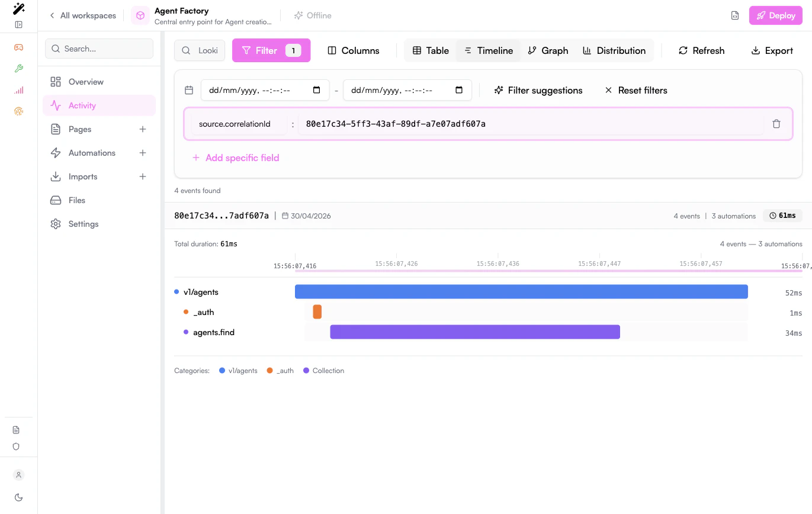Switch to Timeline view
Screen dimensions: 812x514
tap(489, 50)
